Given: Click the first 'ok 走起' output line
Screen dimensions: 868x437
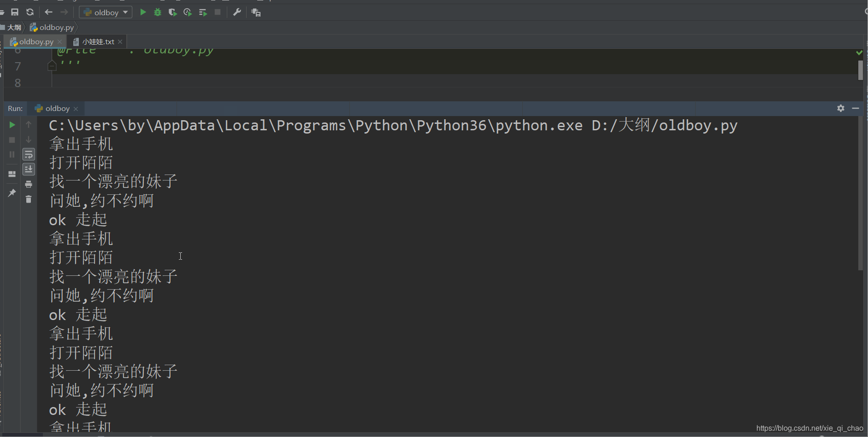Looking at the screenshot, I should coord(78,220).
